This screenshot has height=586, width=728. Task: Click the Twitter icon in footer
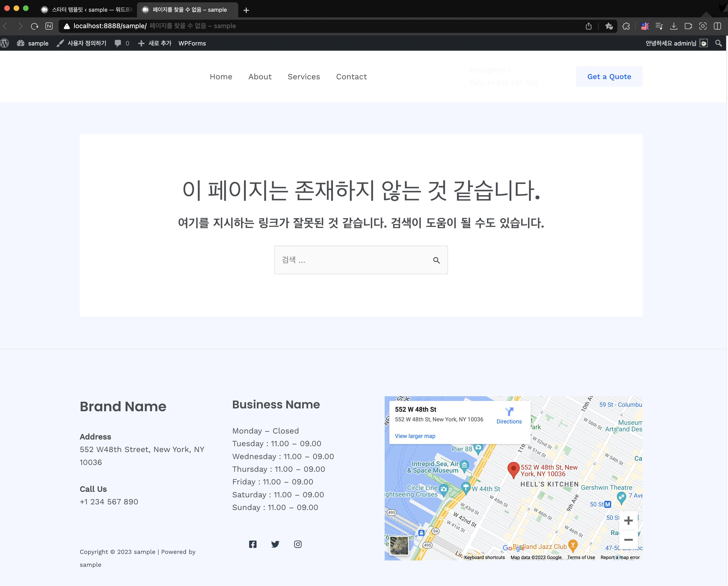(275, 544)
